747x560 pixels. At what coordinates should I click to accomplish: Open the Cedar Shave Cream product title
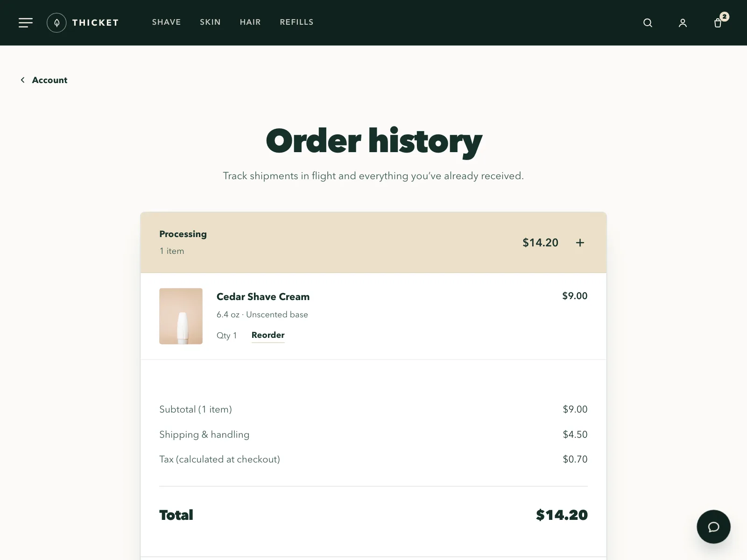[x=263, y=297]
